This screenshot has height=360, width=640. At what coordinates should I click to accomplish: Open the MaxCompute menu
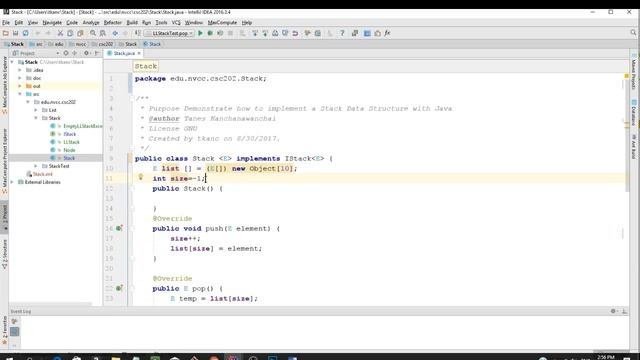tap(222, 22)
